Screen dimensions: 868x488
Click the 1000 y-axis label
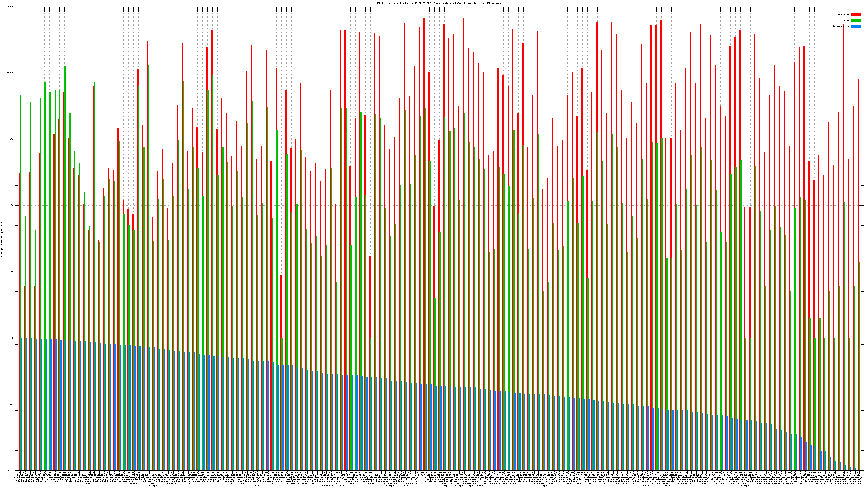[x=11, y=139]
